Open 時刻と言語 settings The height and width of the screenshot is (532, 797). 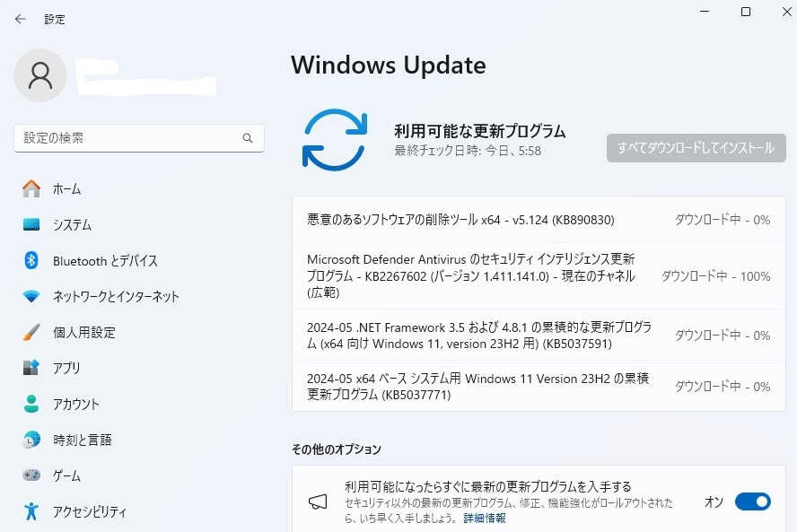(83, 440)
